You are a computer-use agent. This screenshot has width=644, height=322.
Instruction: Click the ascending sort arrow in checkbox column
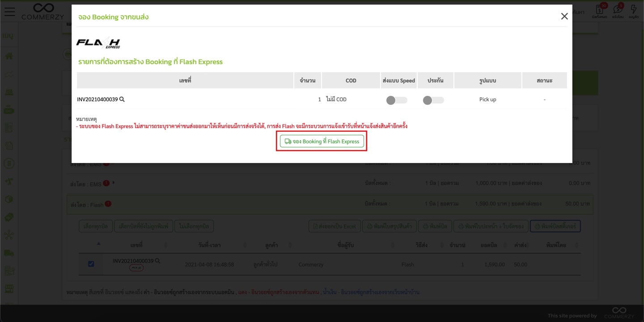tap(98, 244)
